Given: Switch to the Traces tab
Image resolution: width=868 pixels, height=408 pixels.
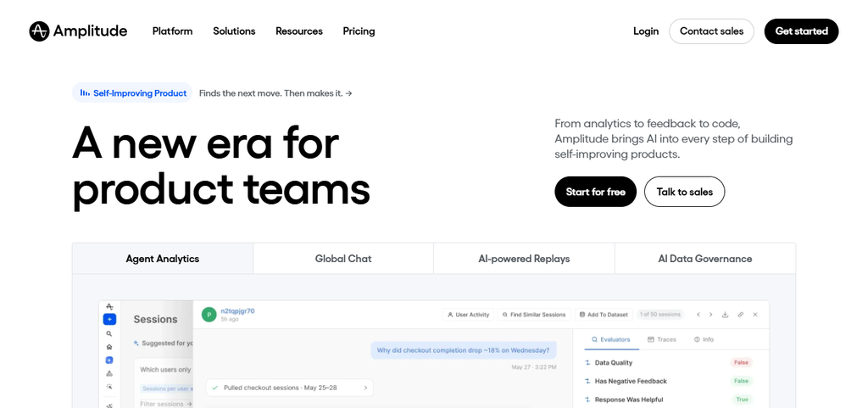Looking at the screenshot, I should pyautogui.click(x=662, y=339).
